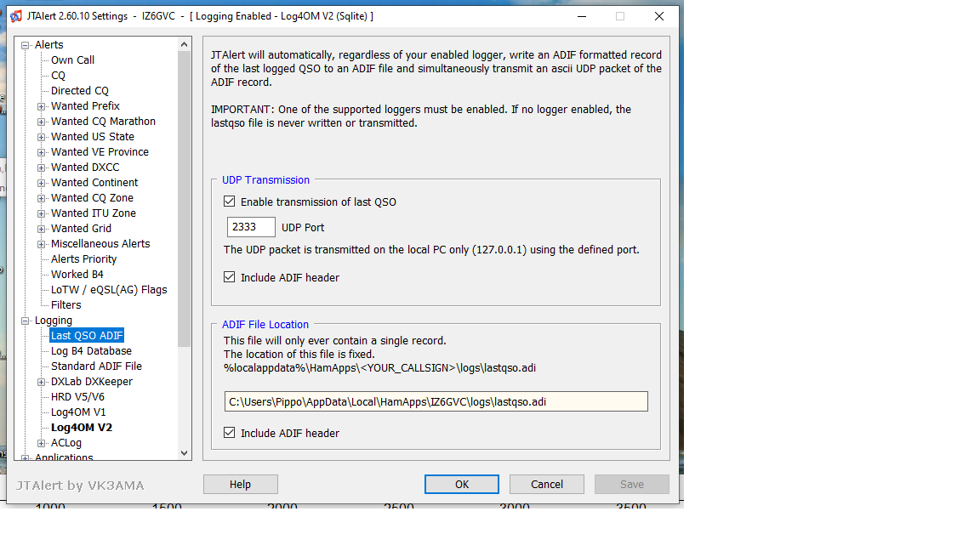980x551 pixels.
Task: Click the Cancel button
Action: click(x=547, y=484)
